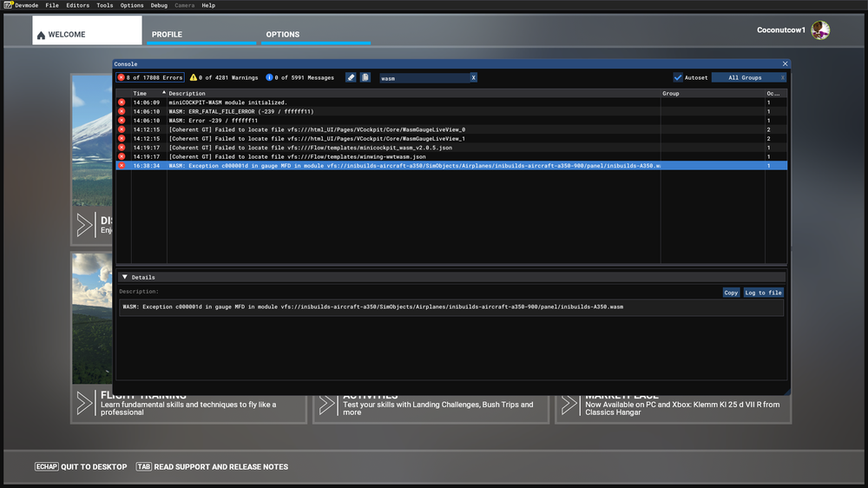Close the Console window
This screenshot has height=488, width=868.
[785, 63]
